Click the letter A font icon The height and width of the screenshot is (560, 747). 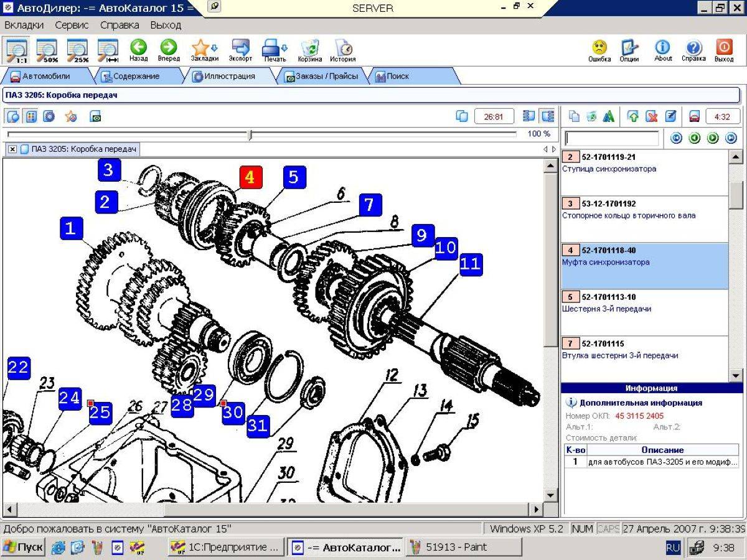[608, 116]
